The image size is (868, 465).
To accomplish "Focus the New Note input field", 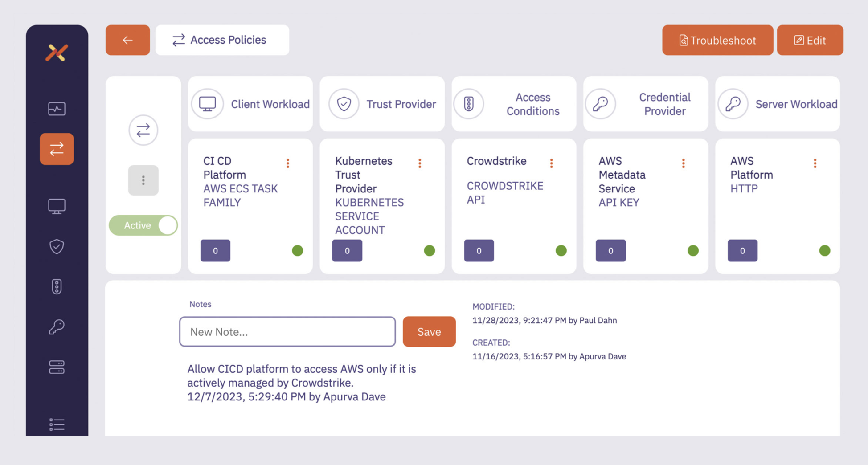I will click(287, 332).
